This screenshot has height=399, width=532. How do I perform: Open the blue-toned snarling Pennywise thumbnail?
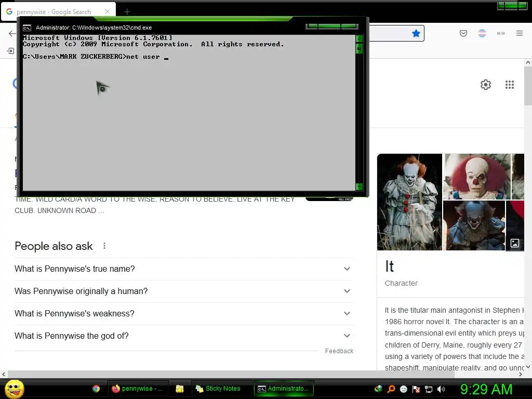474,225
